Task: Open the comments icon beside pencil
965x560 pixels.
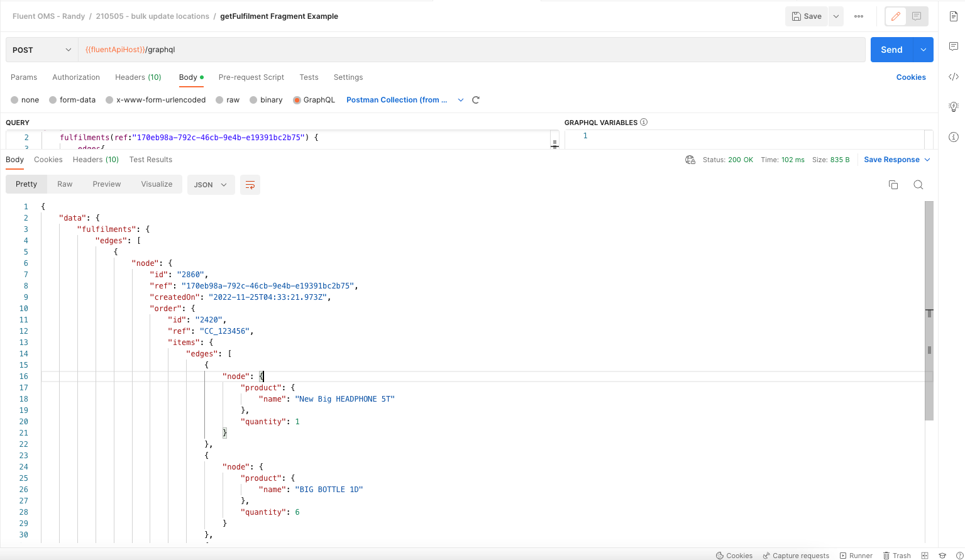Action: (x=917, y=16)
